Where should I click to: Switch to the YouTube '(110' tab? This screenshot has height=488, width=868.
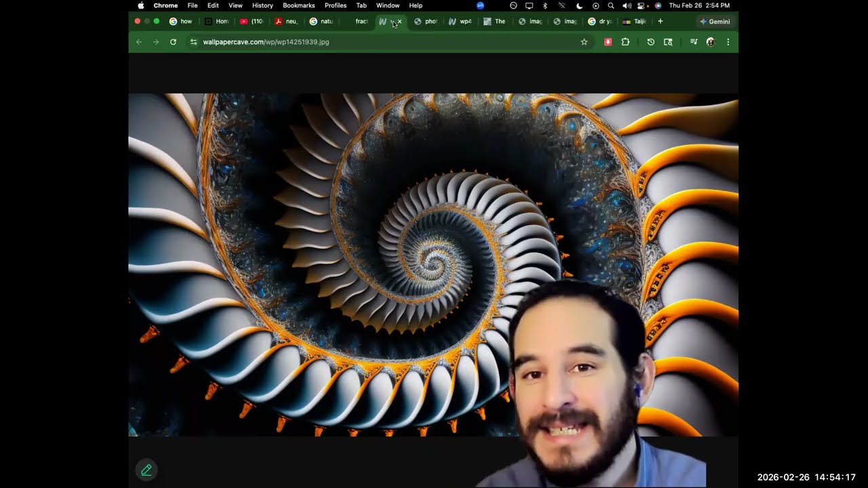click(252, 21)
